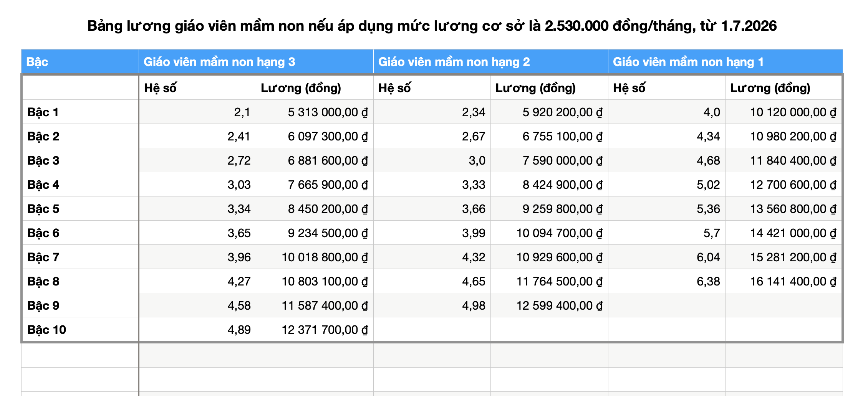Image resolution: width=868 pixels, height=396 pixels.
Task: Click the salary cell 10 803 100,00 ₫
Action: (315, 281)
